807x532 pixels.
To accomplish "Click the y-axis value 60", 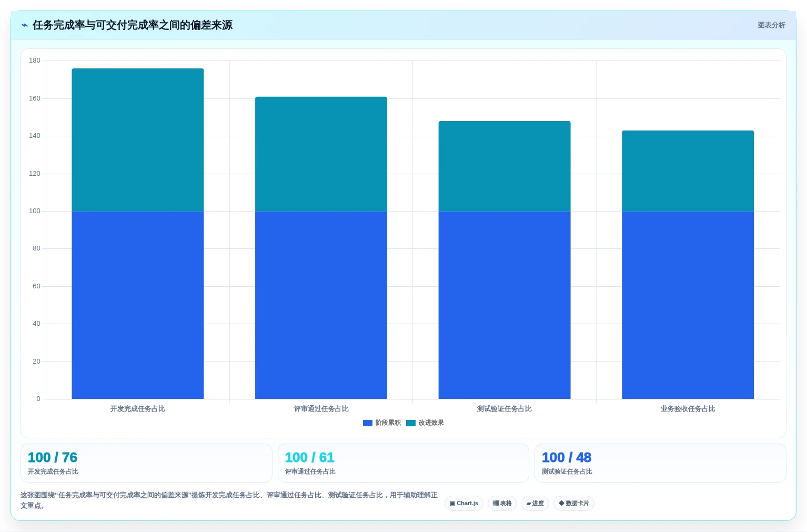I will click(36, 286).
